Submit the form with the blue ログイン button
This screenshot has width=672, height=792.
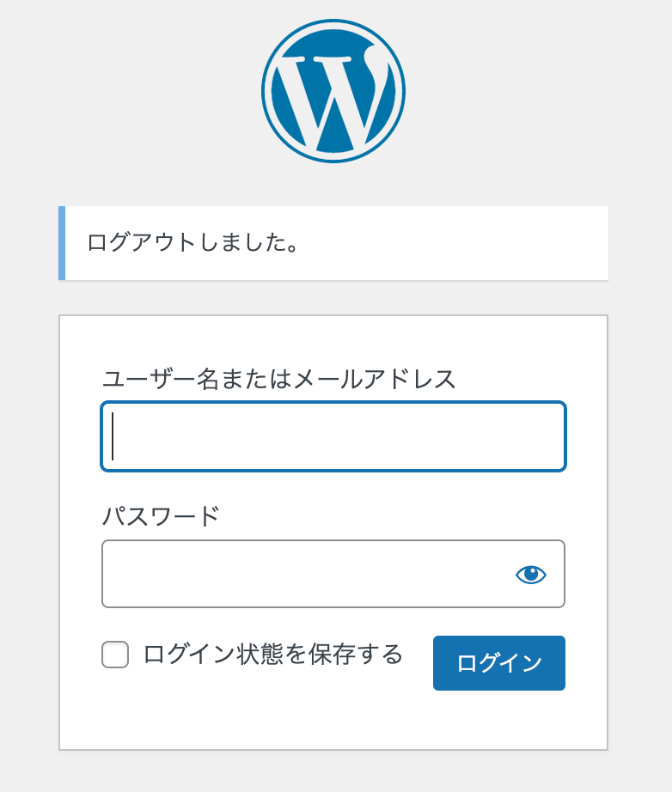[498, 663]
